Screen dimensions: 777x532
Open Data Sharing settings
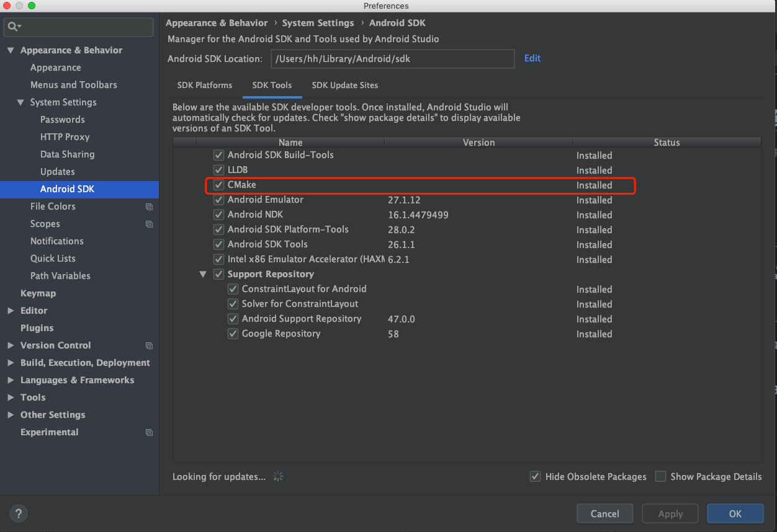coord(68,154)
